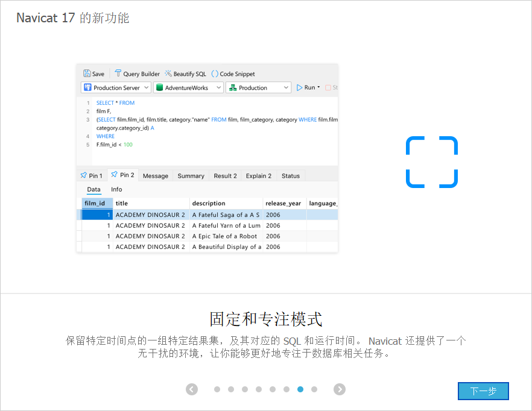The width and height of the screenshot is (532, 411).
Task: Select the active blue seventh page dot
Action: 300,389
